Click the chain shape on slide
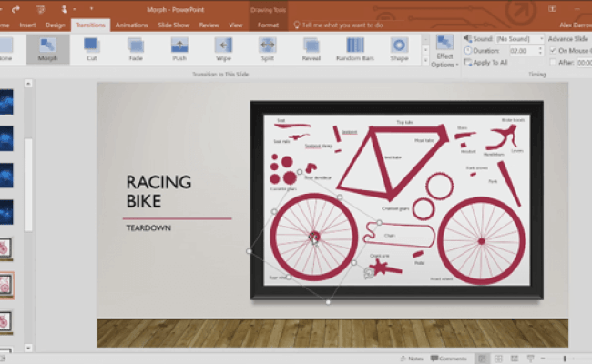This screenshot has height=364, width=592. pyautogui.click(x=399, y=235)
